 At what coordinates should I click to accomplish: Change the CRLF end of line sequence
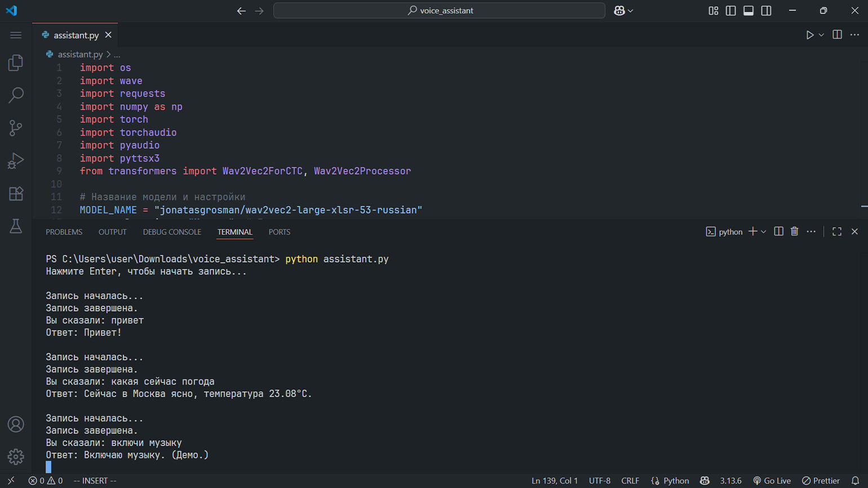point(630,481)
